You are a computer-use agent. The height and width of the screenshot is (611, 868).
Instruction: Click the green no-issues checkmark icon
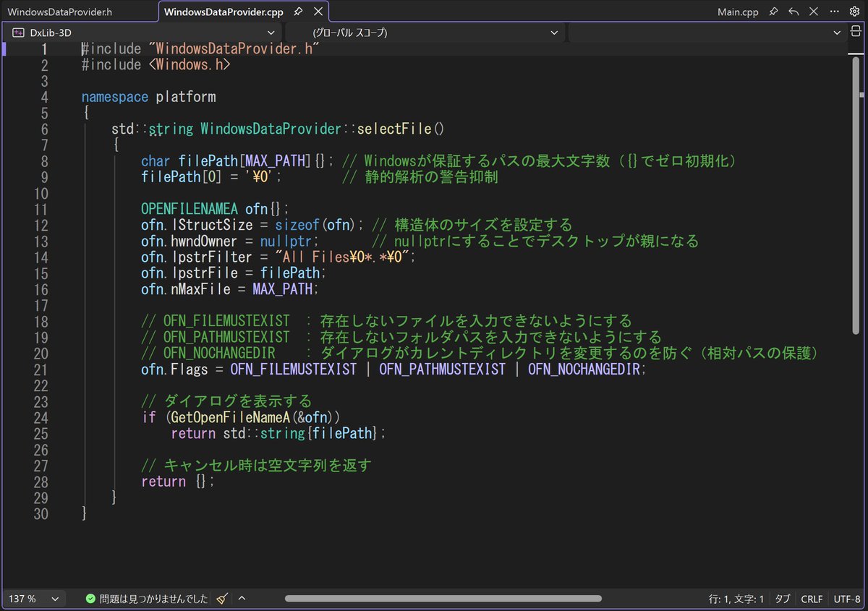coord(90,599)
